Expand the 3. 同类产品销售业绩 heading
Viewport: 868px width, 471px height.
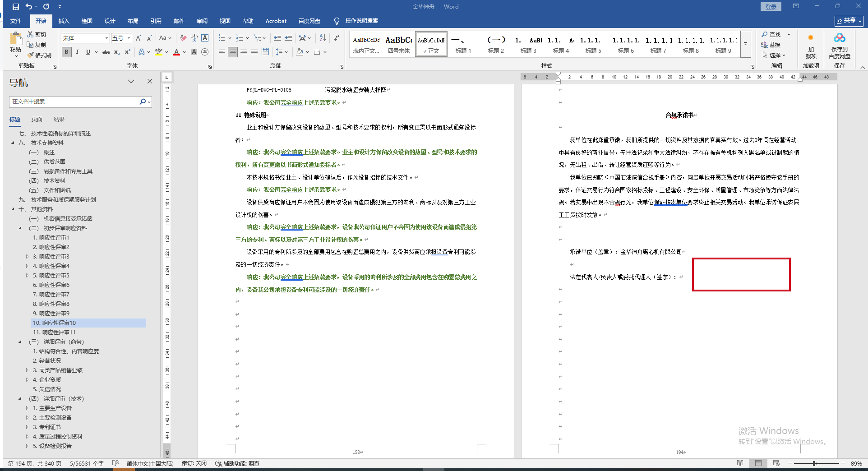27,370
